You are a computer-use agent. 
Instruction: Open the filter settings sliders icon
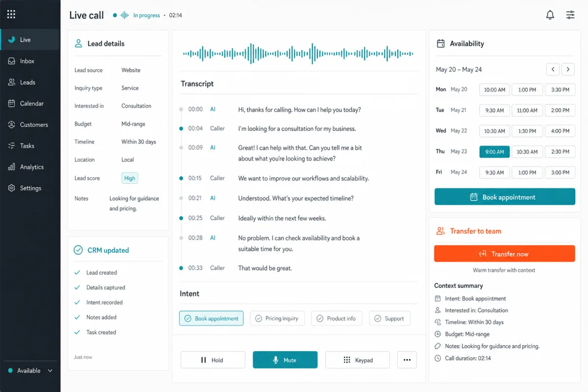tap(570, 15)
